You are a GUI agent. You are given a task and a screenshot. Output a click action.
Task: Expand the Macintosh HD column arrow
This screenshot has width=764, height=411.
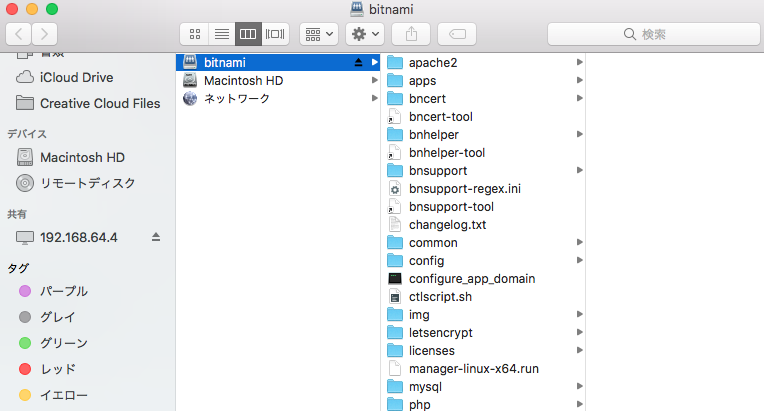tap(374, 80)
